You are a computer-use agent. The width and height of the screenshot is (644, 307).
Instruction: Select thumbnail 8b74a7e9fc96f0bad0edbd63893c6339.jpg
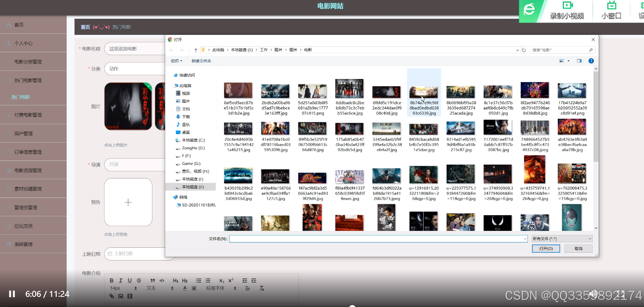pos(424,92)
